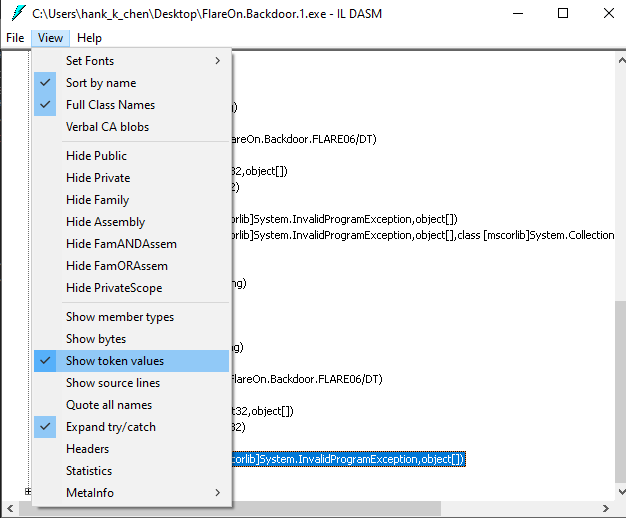Open Headers from View menu
Image resolution: width=626 pixels, height=518 pixels.
coord(132,449)
